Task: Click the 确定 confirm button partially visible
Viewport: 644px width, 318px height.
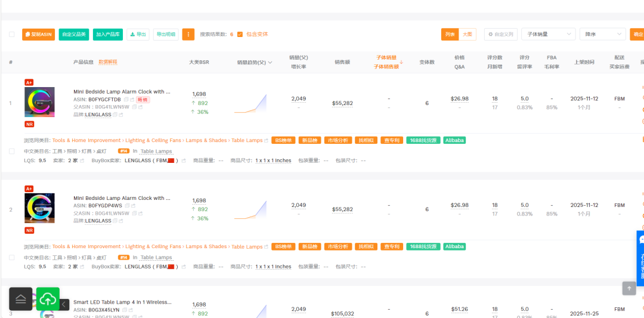Action: pos(637,35)
